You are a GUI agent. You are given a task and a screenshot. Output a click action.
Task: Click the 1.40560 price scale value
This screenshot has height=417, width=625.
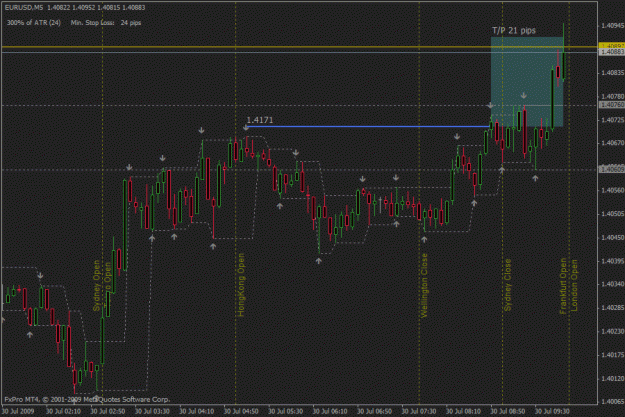tap(612, 191)
